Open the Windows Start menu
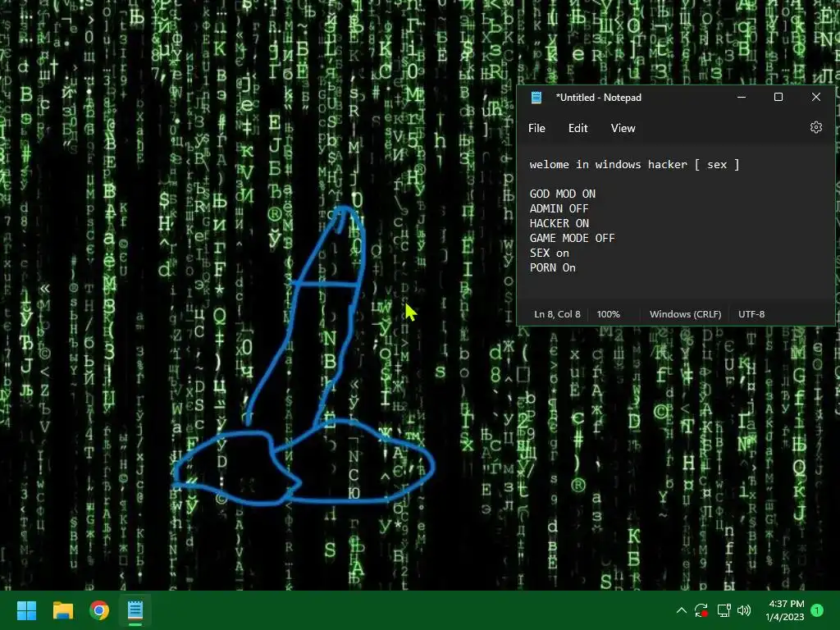The image size is (840, 630). (26, 610)
